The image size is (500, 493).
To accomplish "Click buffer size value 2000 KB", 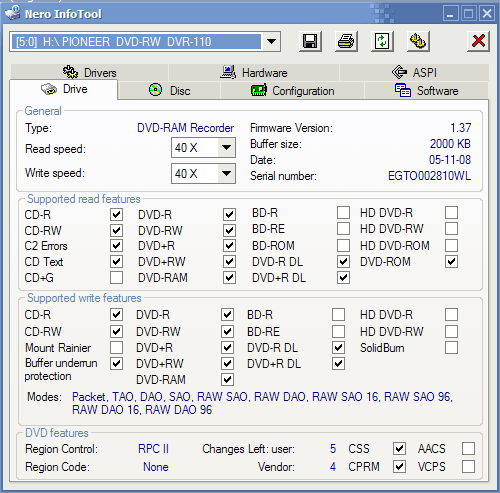I will (x=450, y=144).
